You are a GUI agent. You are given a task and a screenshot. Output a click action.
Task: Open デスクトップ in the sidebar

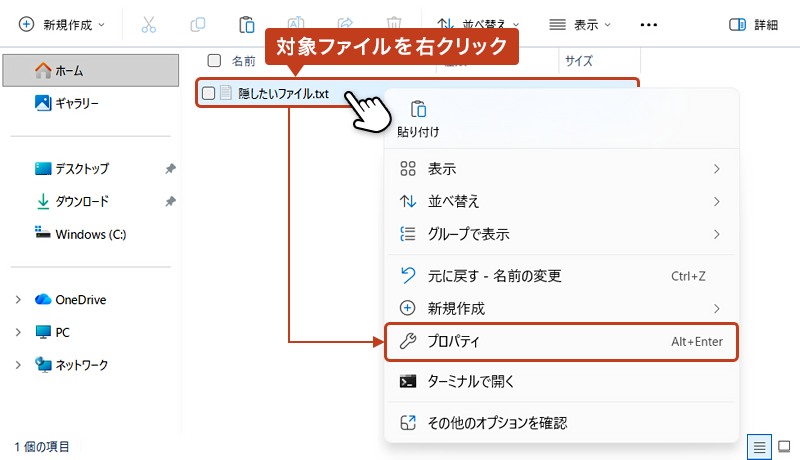tap(72, 168)
